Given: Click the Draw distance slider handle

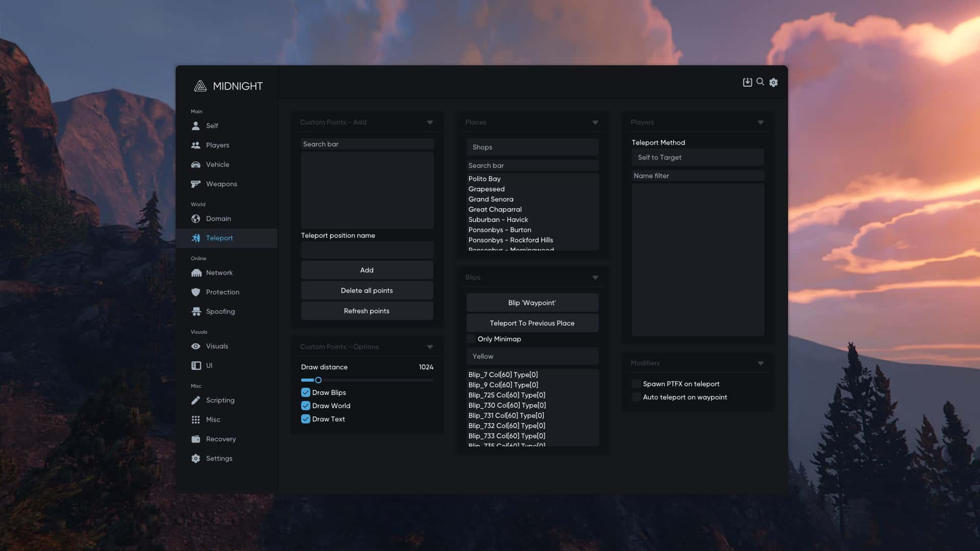Looking at the screenshot, I should [x=318, y=380].
